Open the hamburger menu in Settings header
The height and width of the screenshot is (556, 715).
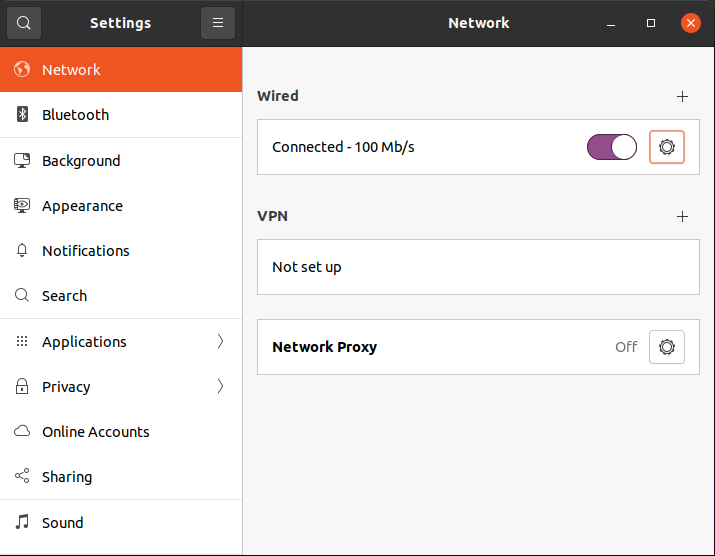click(218, 23)
